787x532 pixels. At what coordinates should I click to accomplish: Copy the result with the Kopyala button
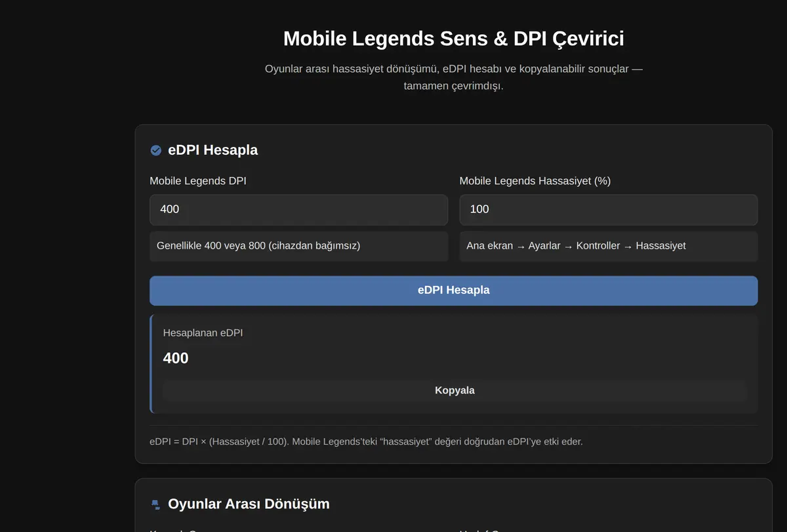point(454,390)
